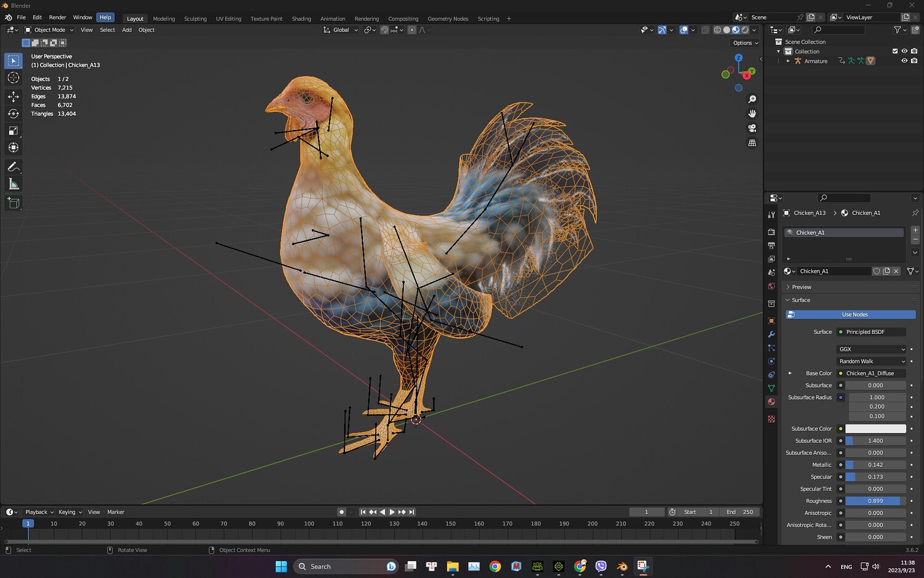This screenshot has width=924, height=578.
Task: Click the Chicken_A1_Diffuse base color link
Action: click(871, 373)
